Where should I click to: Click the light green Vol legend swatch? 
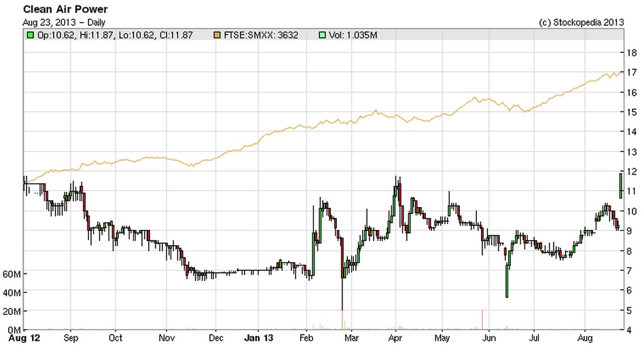[323, 35]
